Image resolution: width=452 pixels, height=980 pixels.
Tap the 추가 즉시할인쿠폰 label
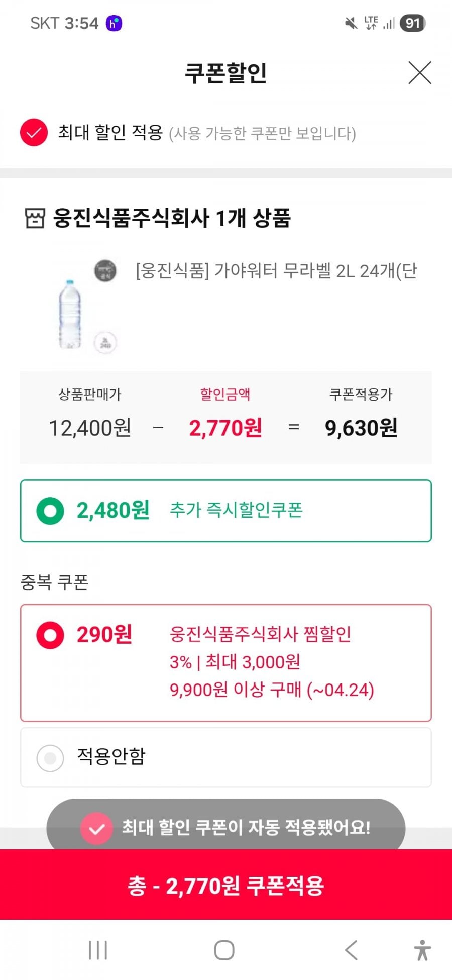coord(236,510)
